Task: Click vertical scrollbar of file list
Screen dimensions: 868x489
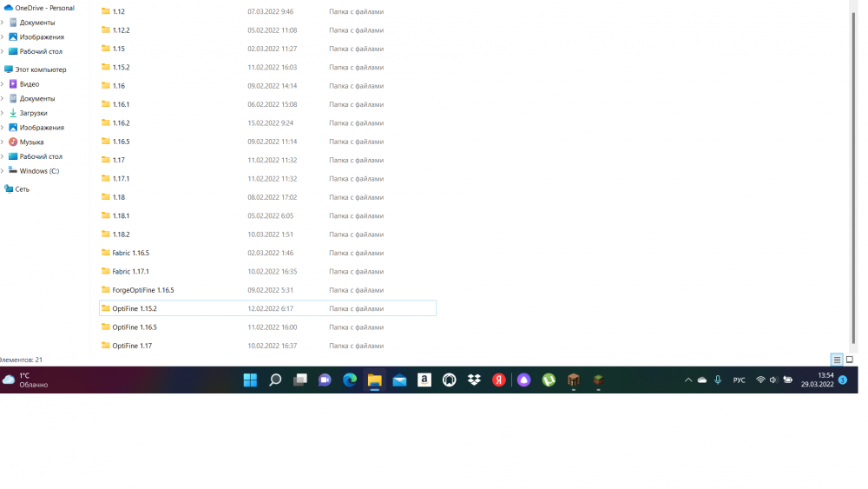Action: point(854,177)
